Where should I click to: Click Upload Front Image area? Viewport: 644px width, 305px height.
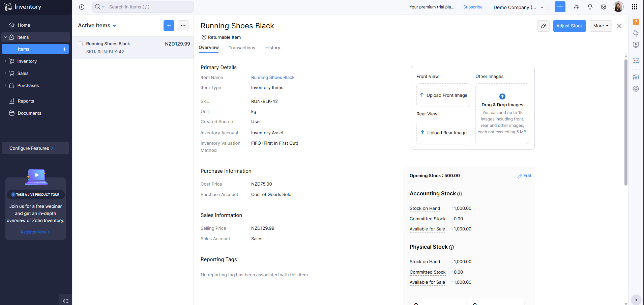pos(443,95)
